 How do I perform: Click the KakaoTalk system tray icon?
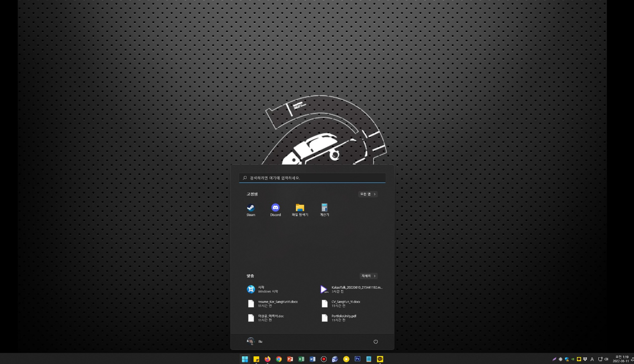click(579, 359)
